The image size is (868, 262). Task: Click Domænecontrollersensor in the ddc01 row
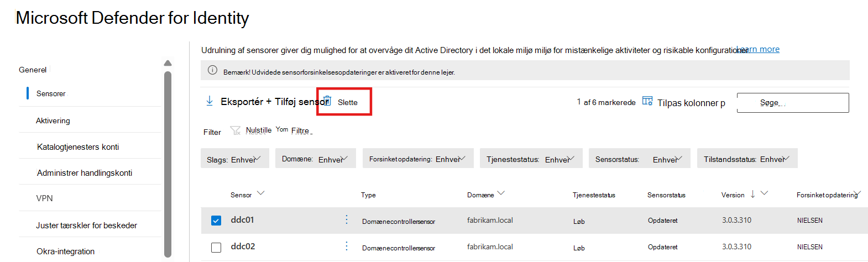[x=399, y=221]
